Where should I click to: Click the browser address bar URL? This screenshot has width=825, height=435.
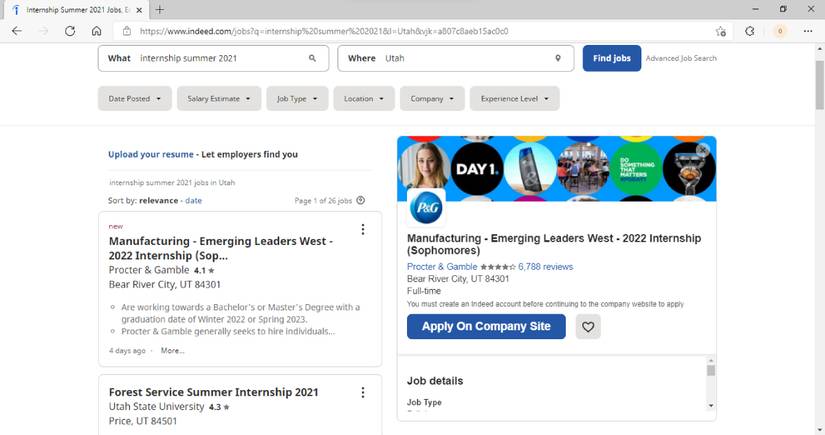(324, 31)
